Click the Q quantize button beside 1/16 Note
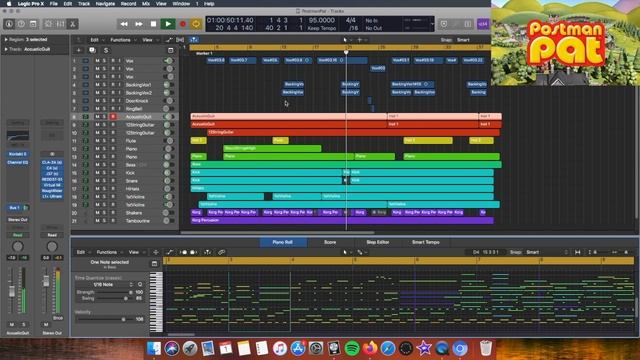 [140, 284]
